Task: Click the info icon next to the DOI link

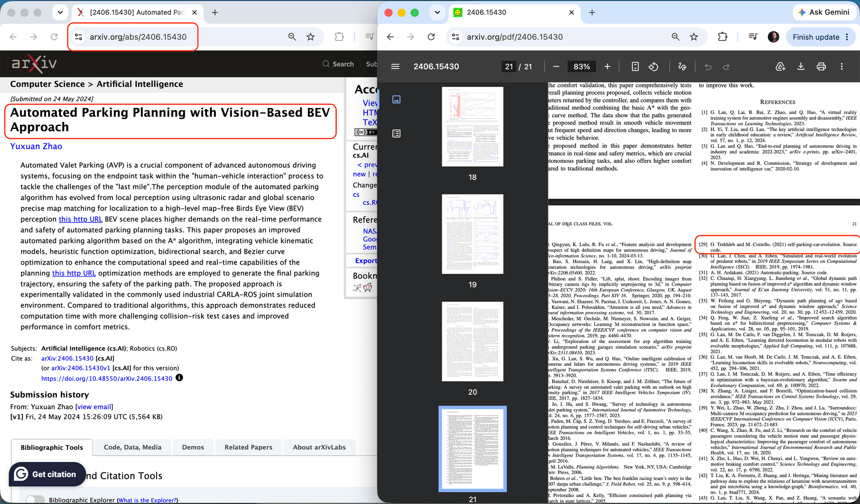Action: coord(179,378)
